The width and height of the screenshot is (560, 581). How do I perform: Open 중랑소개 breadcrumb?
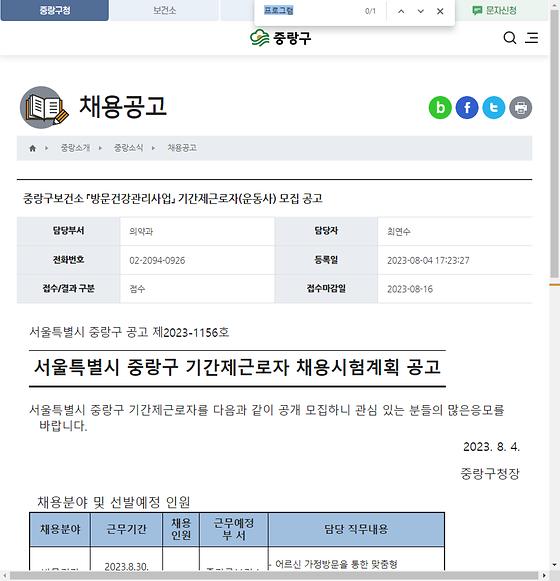(75, 148)
